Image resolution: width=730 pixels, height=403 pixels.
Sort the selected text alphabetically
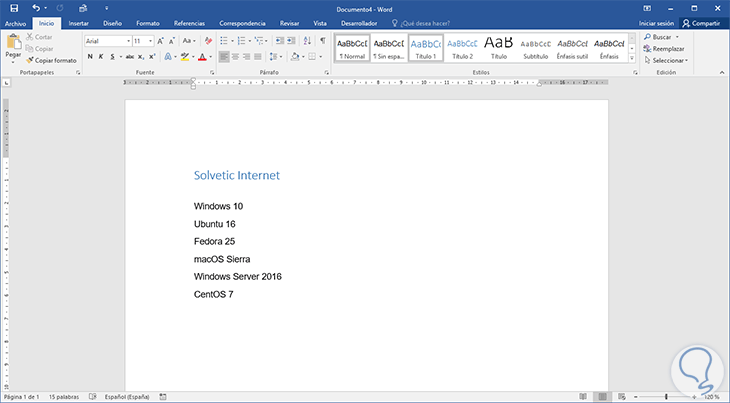(x=307, y=41)
